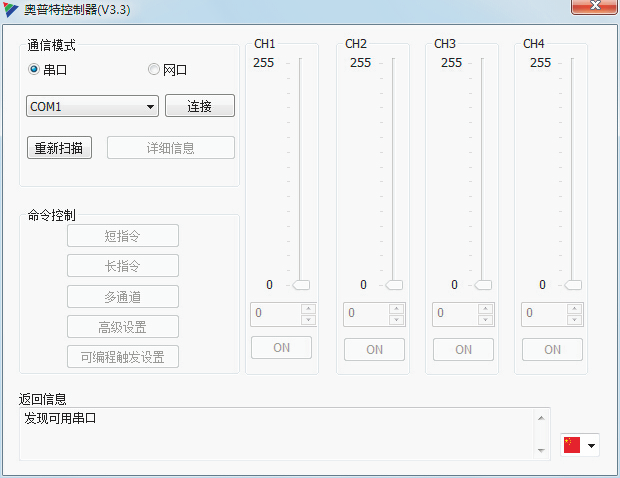Click the CH3 brightness slider handle
Screen dimensions: 620x478
pos(483,285)
